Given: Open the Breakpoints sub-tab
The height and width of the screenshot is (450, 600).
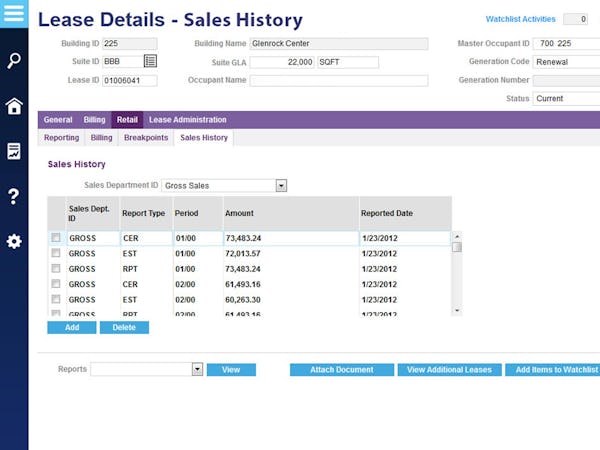Looking at the screenshot, I should click(146, 138).
